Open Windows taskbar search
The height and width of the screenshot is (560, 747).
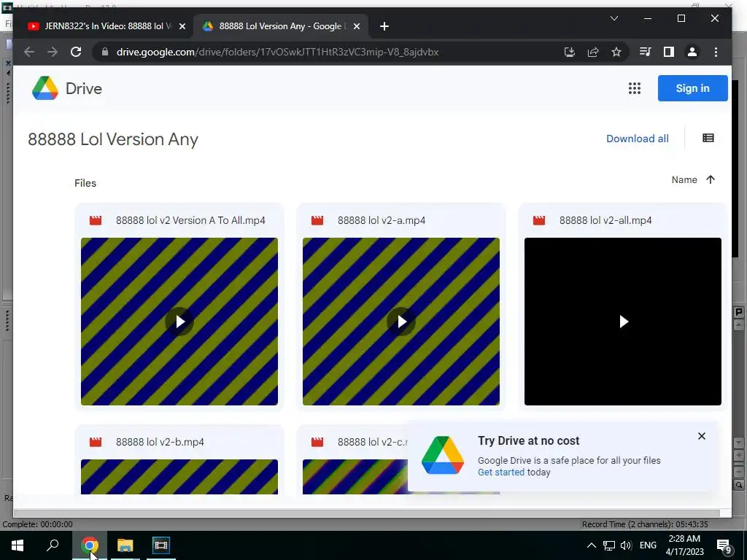pos(53,545)
